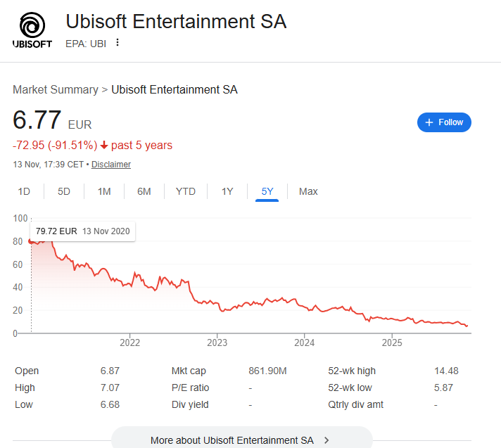Click the Market Summary breadcrumb link
This screenshot has height=448, width=501.
tap(56, 89)
